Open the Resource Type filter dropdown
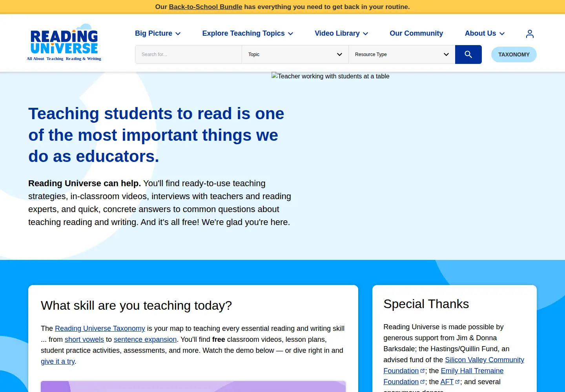565x392 pixels. 402,54
